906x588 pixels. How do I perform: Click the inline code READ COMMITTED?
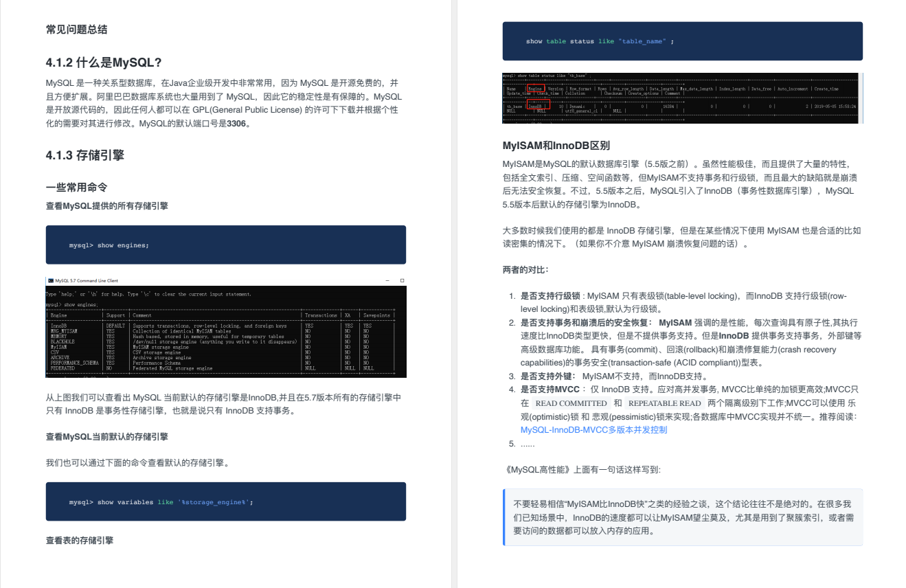tap(571, 403)
